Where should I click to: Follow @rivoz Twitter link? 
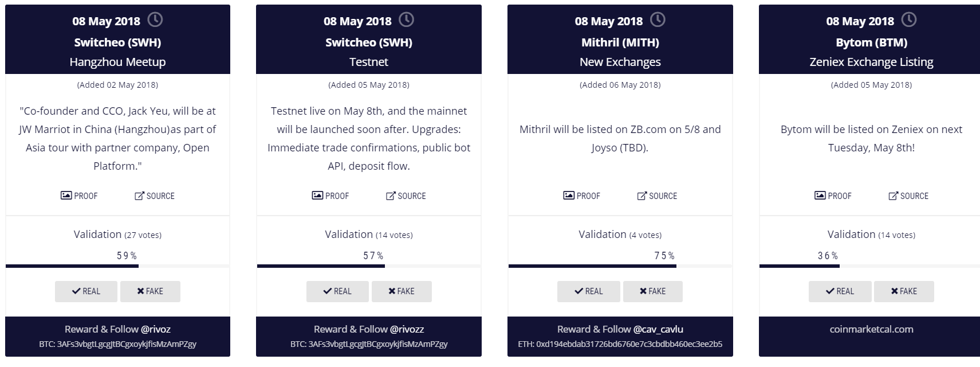[x=156, y=329]
